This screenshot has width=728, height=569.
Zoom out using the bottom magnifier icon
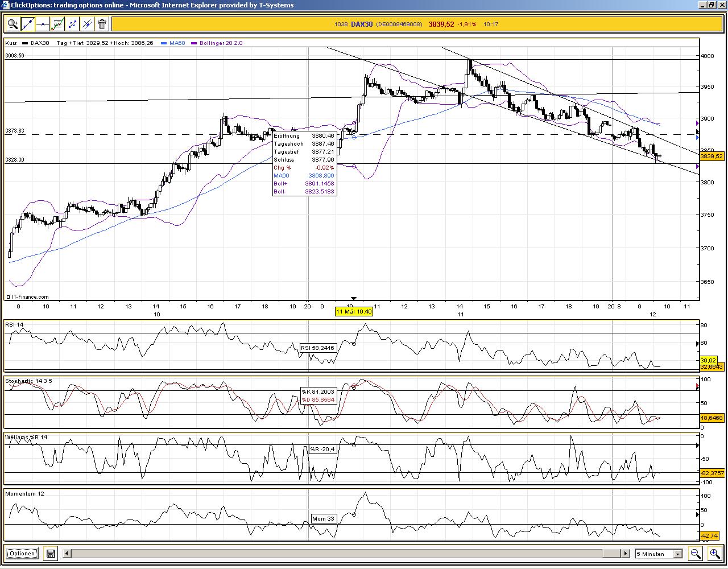[695, 553]
